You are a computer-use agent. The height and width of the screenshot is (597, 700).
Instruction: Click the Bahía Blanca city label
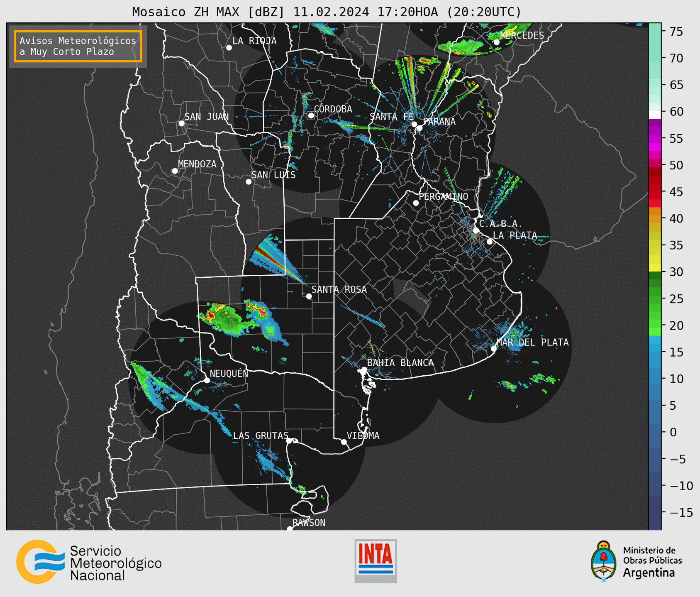click(x=400, y=363)
